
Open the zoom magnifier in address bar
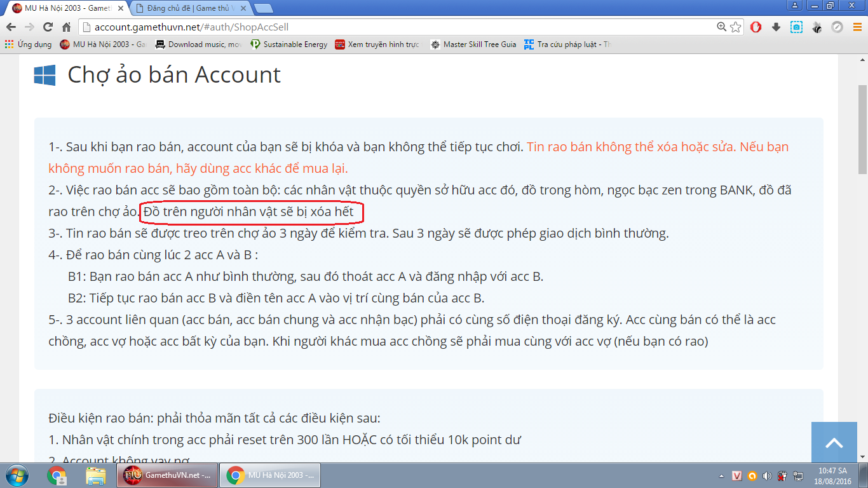(x=721, y=27)
